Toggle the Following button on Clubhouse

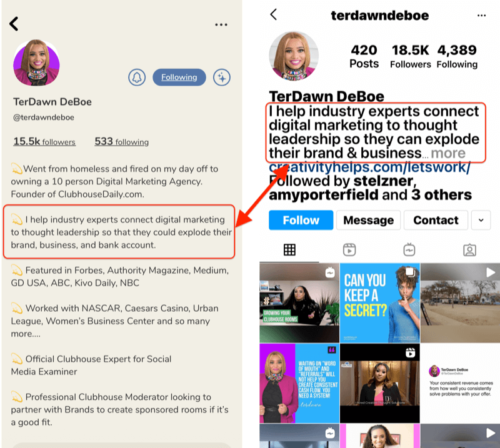[179, 77]
